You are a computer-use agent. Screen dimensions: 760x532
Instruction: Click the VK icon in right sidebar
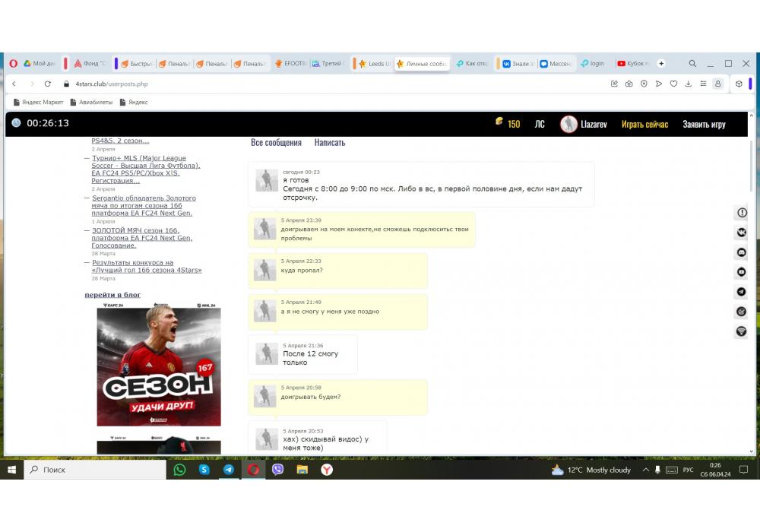point(741,233)
